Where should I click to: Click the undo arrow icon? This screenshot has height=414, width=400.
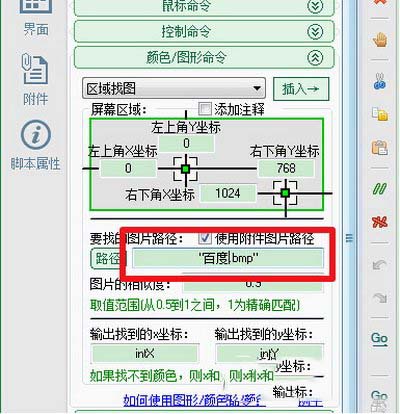pos(379,265)
